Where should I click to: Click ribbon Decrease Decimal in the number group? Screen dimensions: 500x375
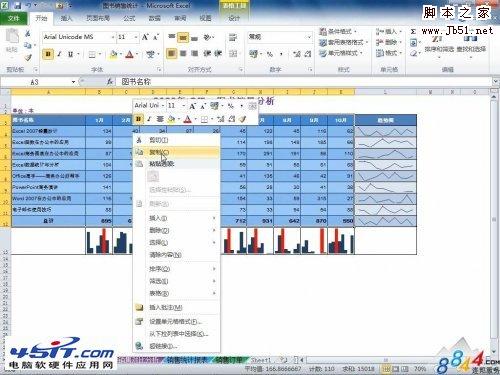pos(307,54)
